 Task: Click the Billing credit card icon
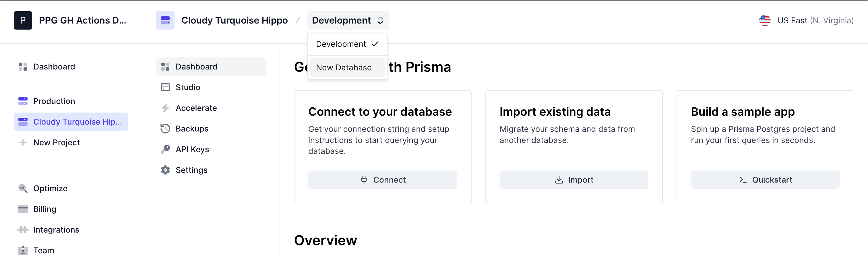[x=23, y=209]
